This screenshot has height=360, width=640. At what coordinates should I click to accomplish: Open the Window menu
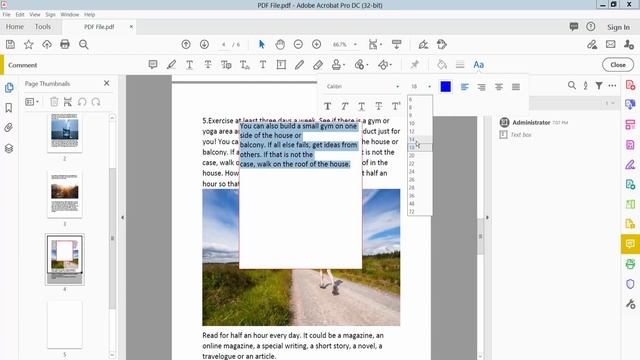[70, 14]
